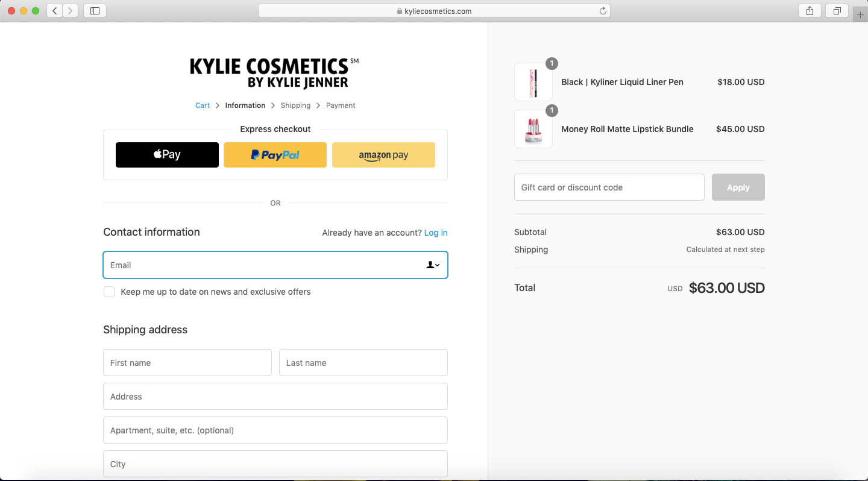Return to Cart via breadcrumb
The image size is (868, 481).
point(203,105)
